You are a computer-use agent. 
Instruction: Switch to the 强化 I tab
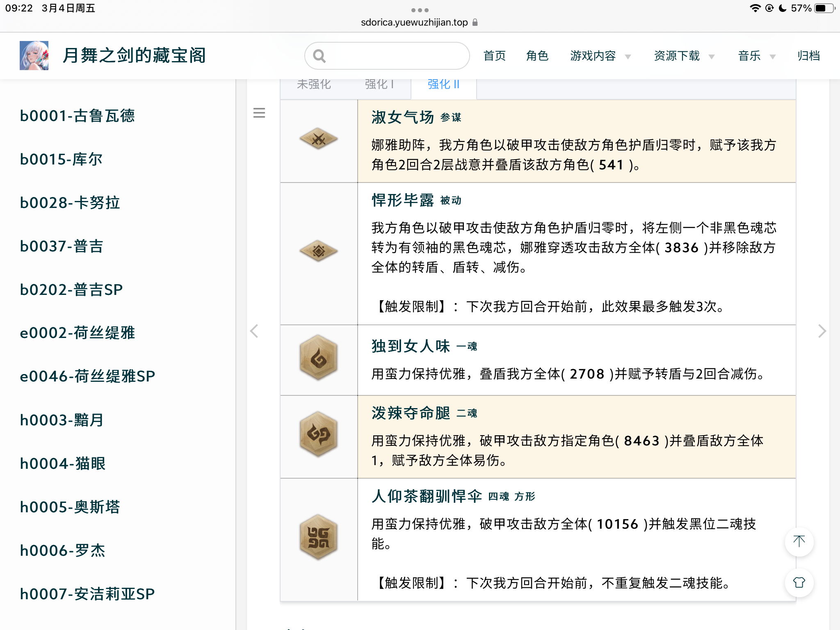tap(379, 84)
